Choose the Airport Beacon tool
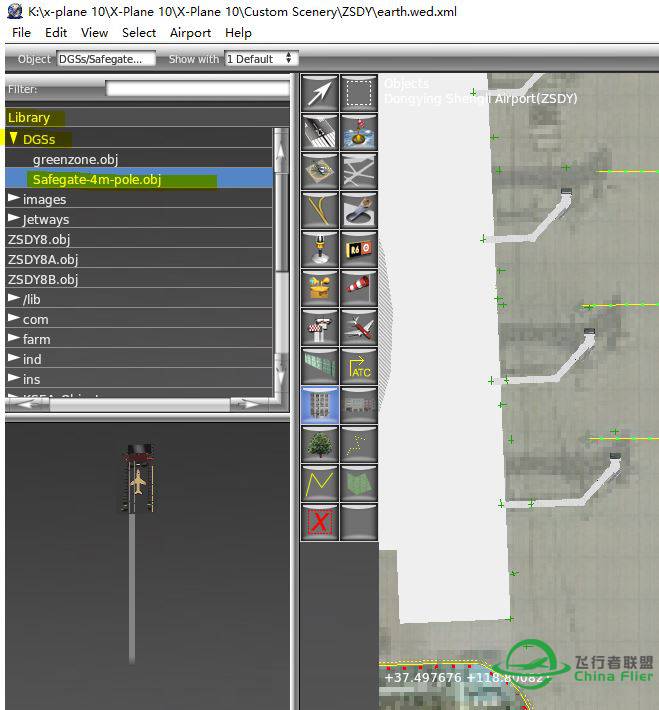 [x=320, y=288]
